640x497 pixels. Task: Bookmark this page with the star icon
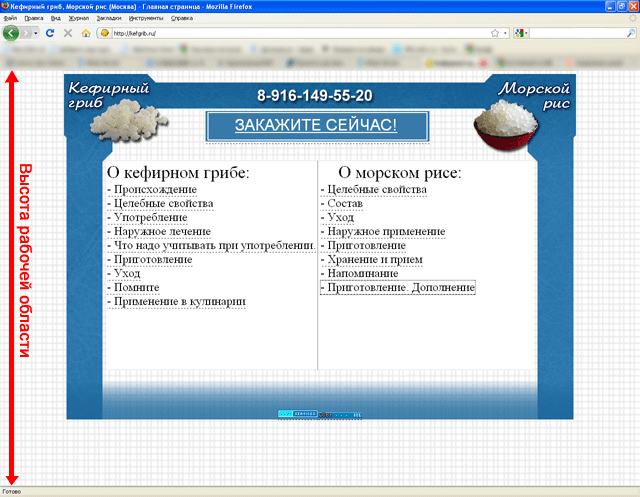495,33
